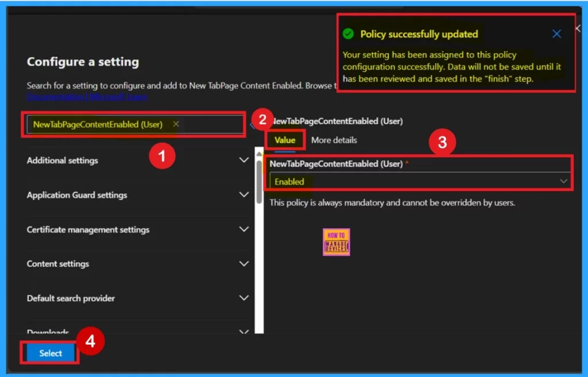Click the Content settings label

point(58,264)
